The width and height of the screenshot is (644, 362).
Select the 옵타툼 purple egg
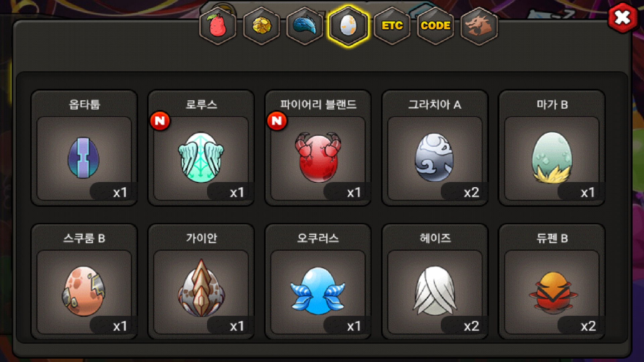point(84,148)
